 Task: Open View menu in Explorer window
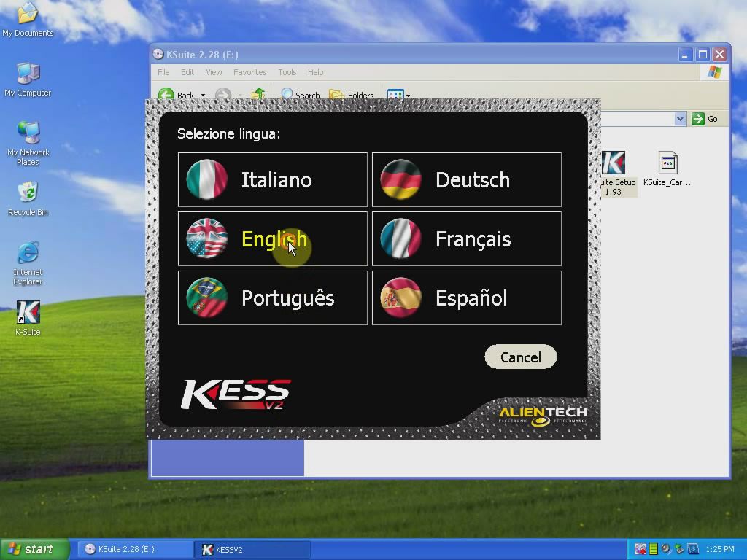tap(214, 72)
